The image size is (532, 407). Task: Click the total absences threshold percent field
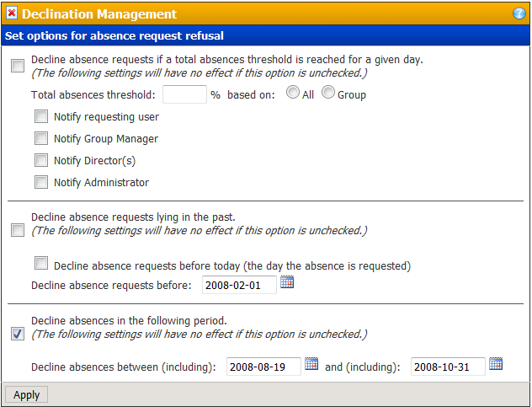click(x=184, y=94)
